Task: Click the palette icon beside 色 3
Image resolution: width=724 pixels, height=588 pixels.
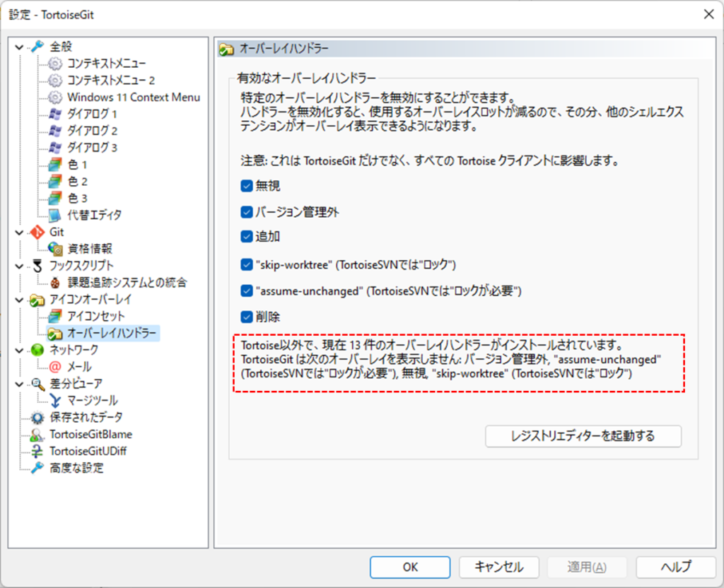Action: pyautogui.click(x=55, y=198)
